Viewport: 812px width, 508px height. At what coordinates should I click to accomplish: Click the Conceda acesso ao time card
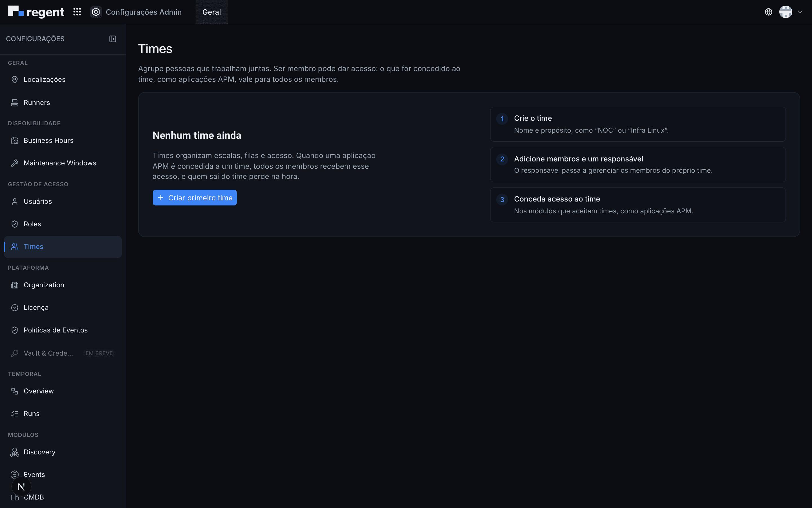tap(638, 205)
